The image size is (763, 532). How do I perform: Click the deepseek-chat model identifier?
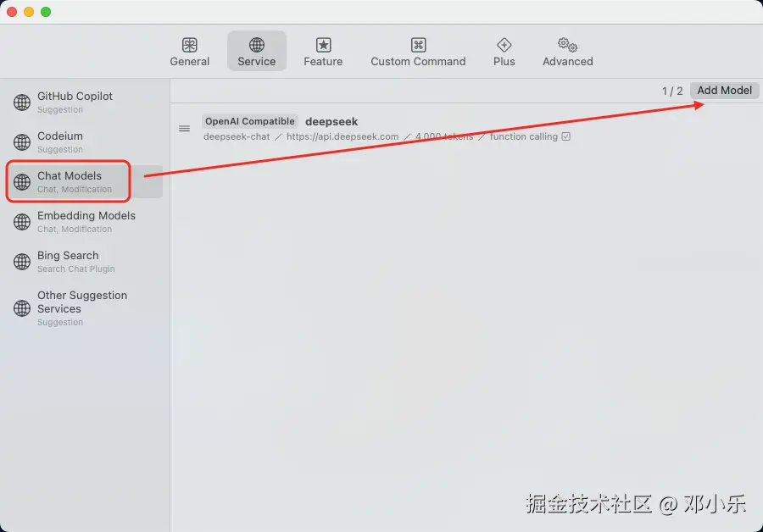pyautogui.click(x=237, y=136)
